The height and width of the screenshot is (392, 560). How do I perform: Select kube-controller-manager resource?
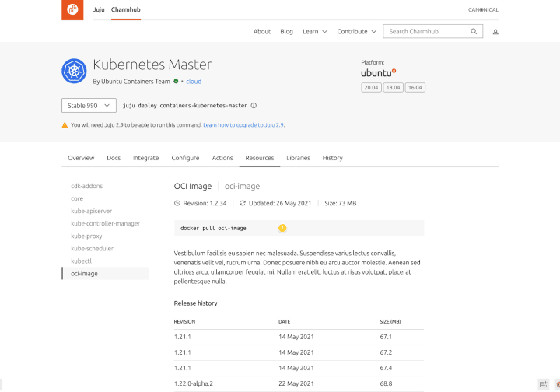point(105,223)
